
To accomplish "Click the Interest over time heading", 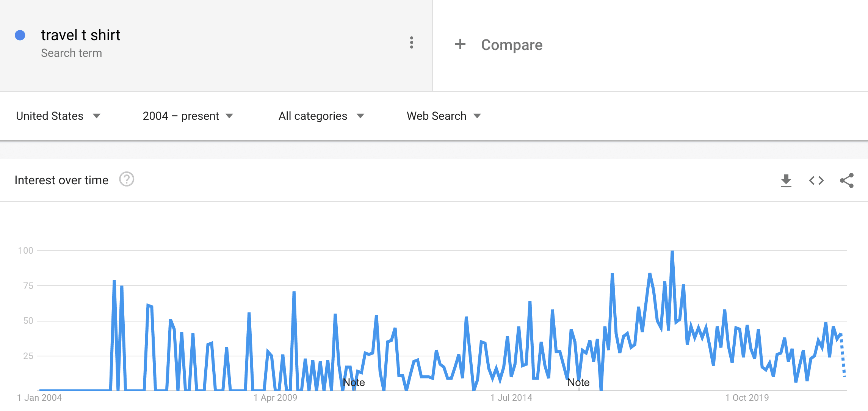I will click(61, 180).
